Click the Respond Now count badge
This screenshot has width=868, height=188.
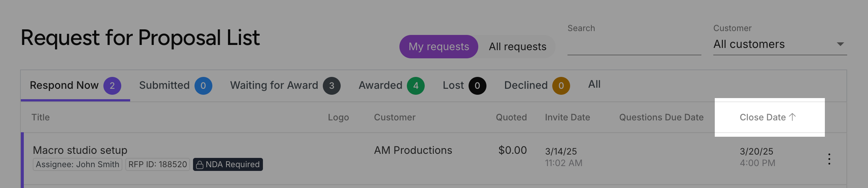(112, 86)
